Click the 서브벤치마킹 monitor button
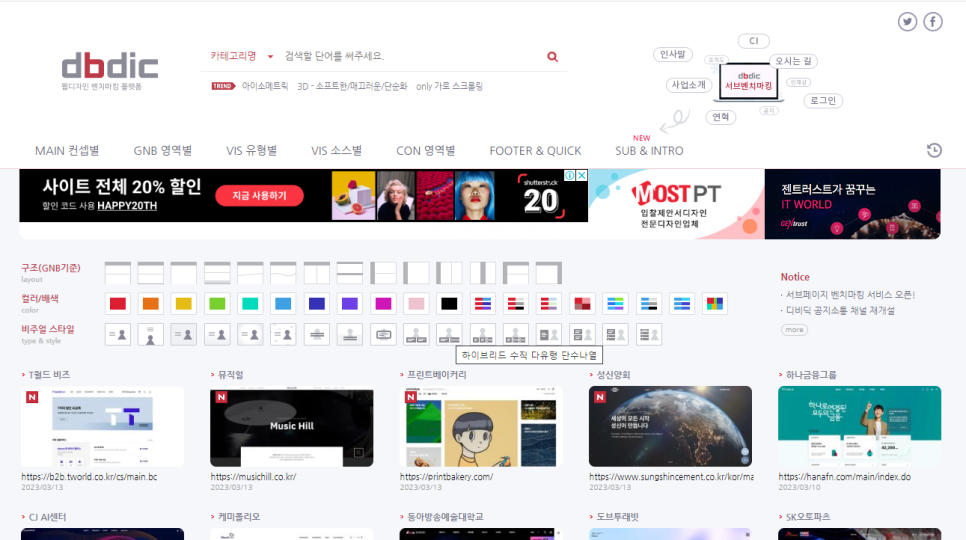Image resolution: width=966 pixels, height=540 pixels. click(749, 81)
